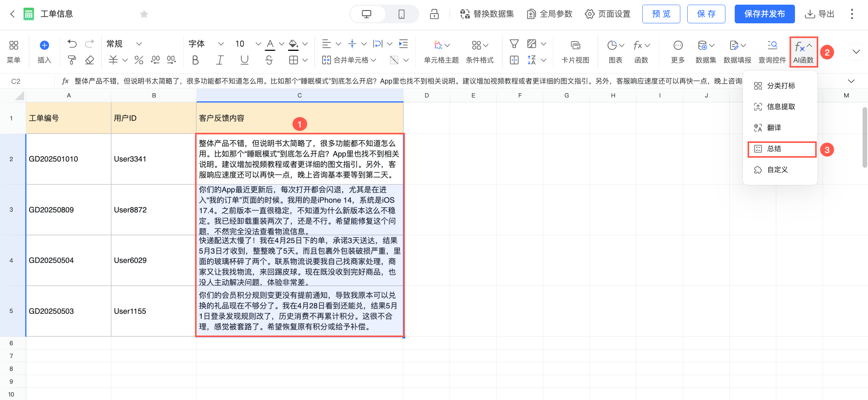Viewport: 868px width, 400px height.
Task: Choose 自定义 from AI function menu
Action: (x=780, y=170)
